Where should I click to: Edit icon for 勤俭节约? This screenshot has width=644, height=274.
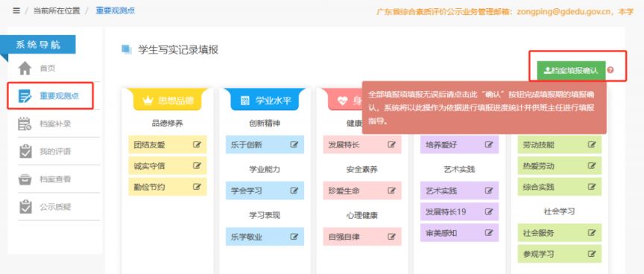197,187
